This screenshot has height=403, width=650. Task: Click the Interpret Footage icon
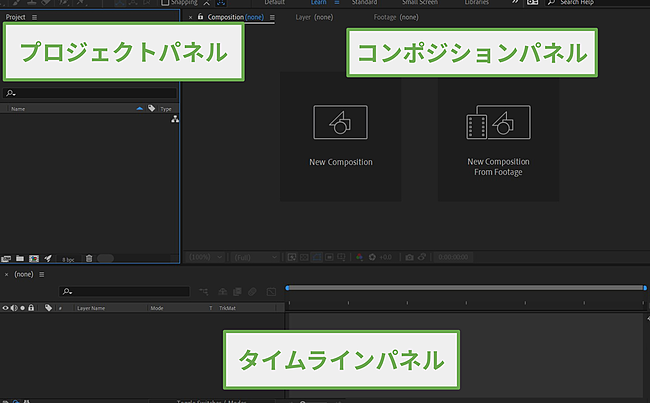click(x=6, y=259)
